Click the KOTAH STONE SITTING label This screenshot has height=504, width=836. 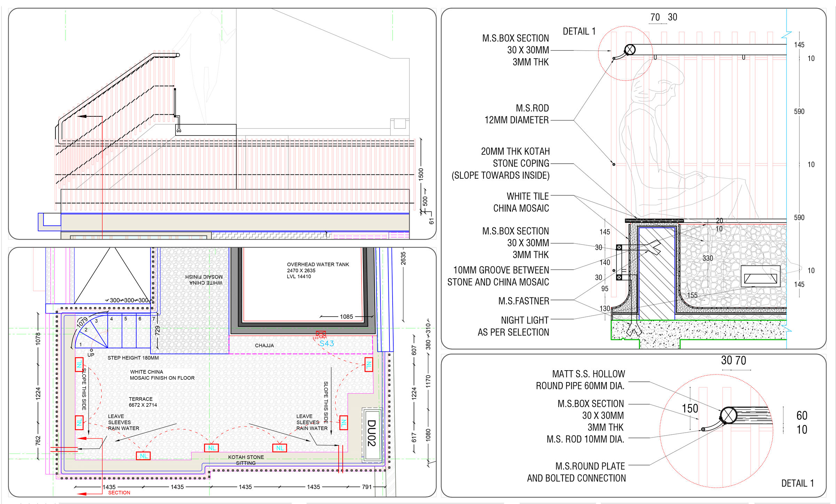tap(246, 460)
